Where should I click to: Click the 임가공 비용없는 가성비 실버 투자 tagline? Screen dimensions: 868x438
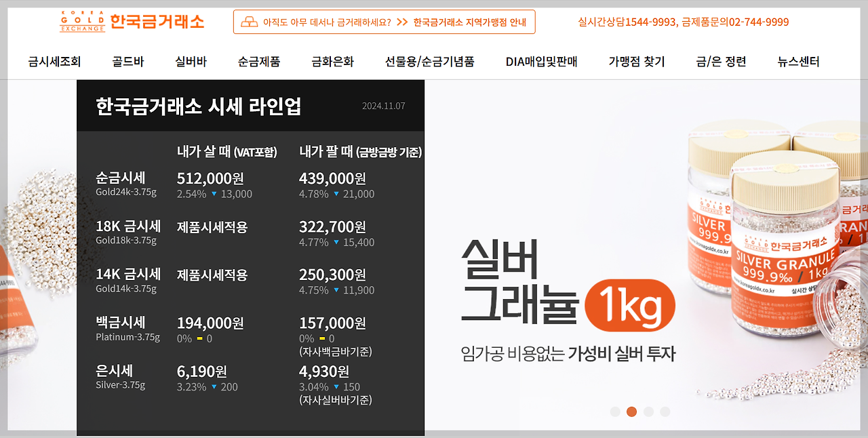tap(568, 353)
